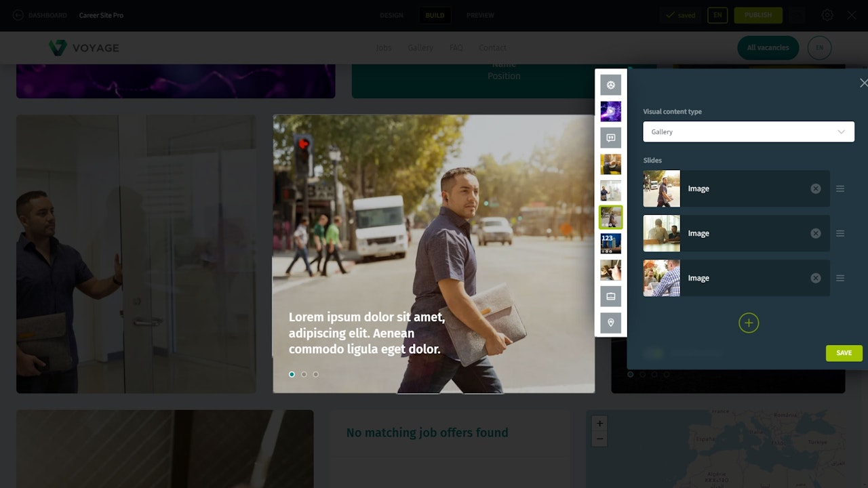The height and width of the screenshot is (488, 868).
Task: Click the Visual content type label
Action: pyautogui.click(x=673, y=112)
